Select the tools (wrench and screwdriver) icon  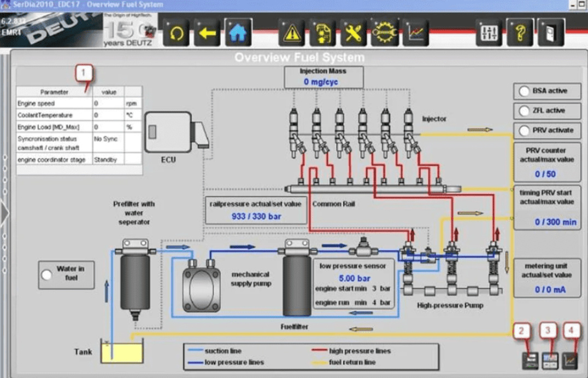point(352,33)
